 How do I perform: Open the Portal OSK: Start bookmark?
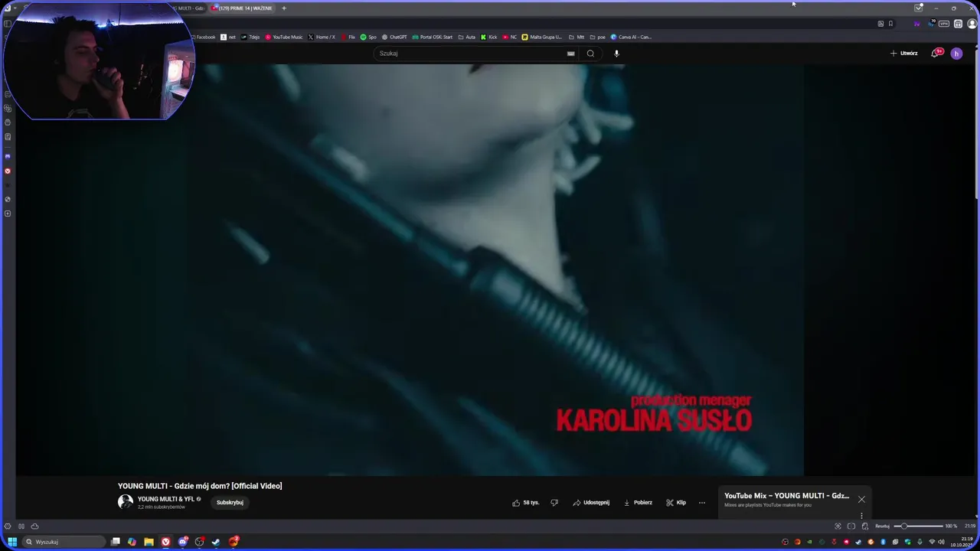coord(432,37)
